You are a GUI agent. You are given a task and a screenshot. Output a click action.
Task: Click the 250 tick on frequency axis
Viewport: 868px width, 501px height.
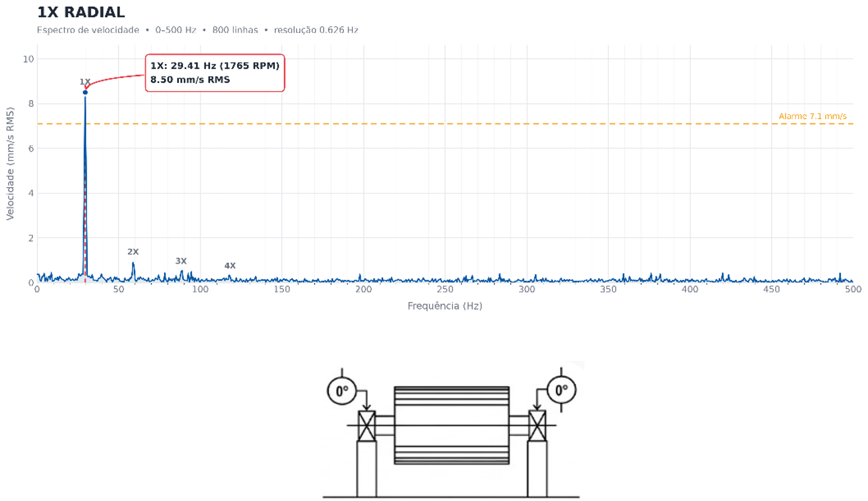[x=445, y=289]
